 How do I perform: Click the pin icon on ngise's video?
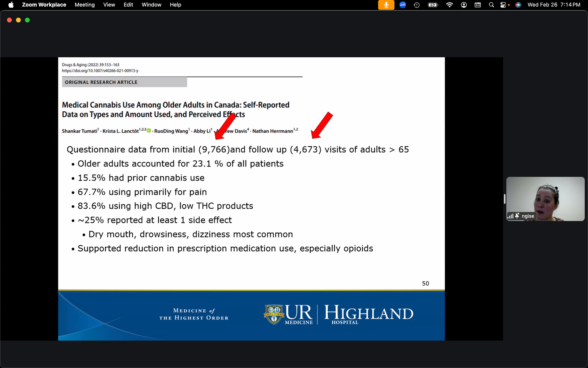(517, 216)
